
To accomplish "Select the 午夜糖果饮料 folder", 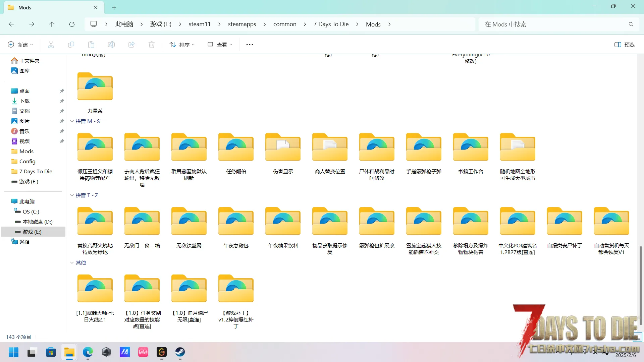I will pyautogui.click(x=283, y=228).
